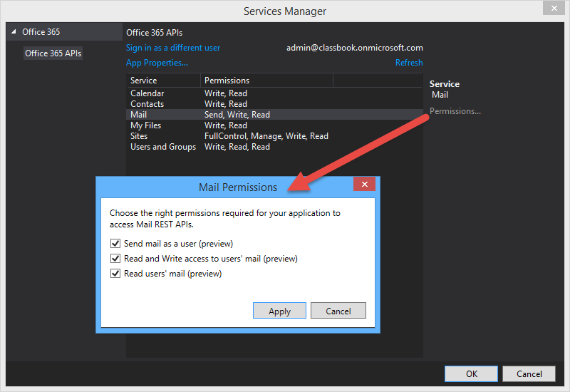570x392 pixels.
Task: Disable Read users' mail permission
Action: [x=115, y=274]
